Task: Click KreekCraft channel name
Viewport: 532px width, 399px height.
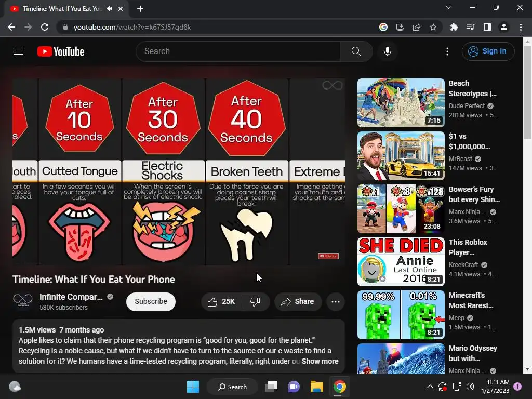Action: pyautogui.click(x=463, y=264)
